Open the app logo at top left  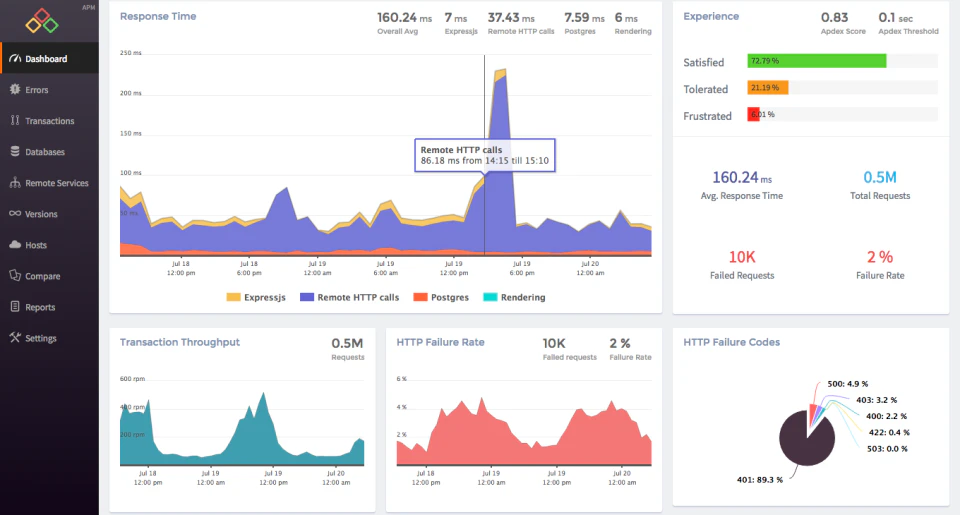tap(41, 20)
